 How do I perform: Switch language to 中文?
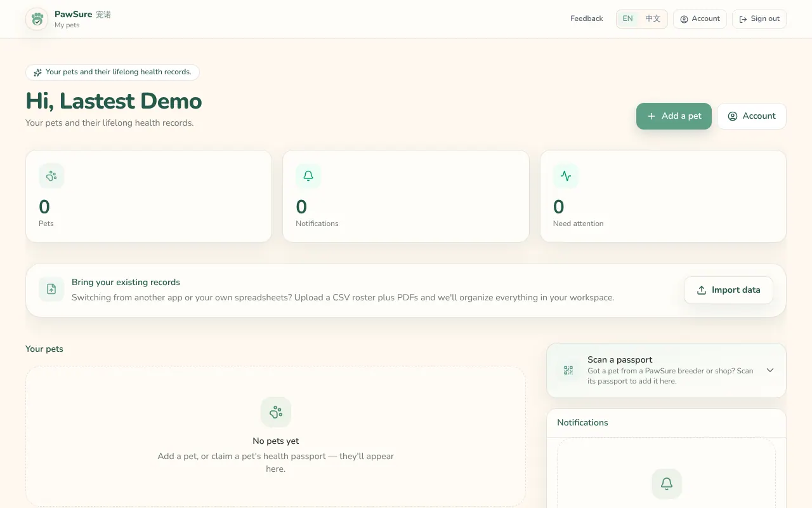653,19
